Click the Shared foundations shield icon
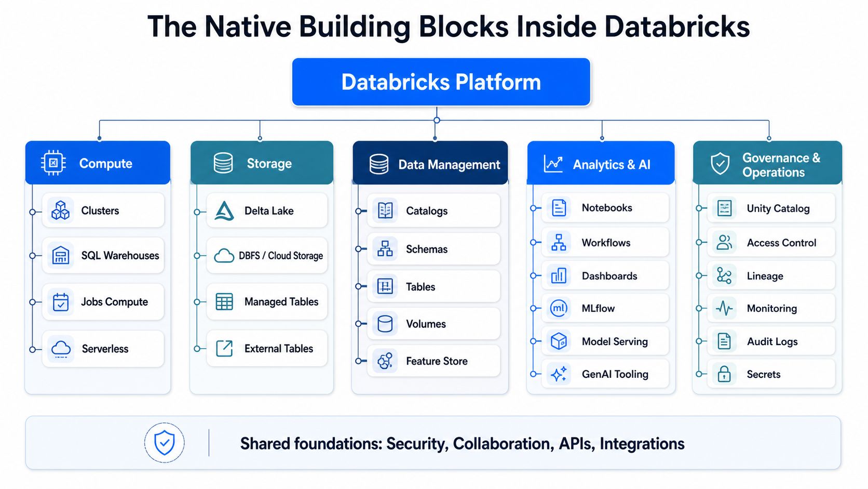This screenshot has height=489, width=868. tap(165, 443)
